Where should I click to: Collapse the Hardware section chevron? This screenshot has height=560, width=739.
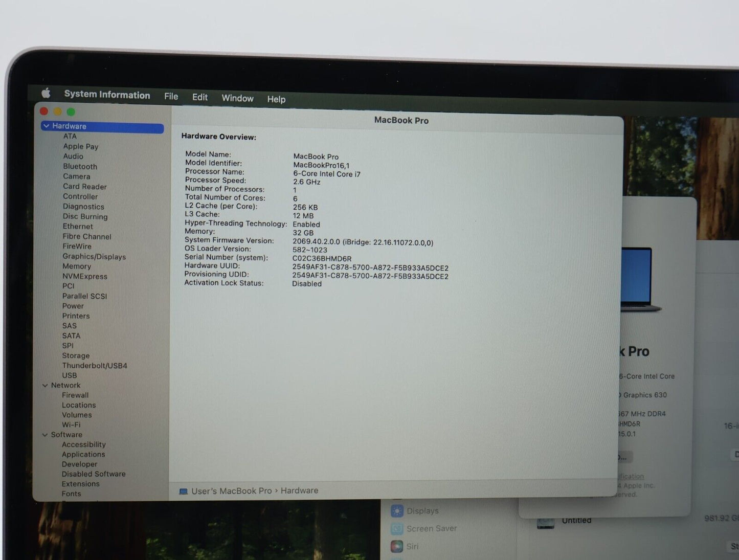pos(47,126)
